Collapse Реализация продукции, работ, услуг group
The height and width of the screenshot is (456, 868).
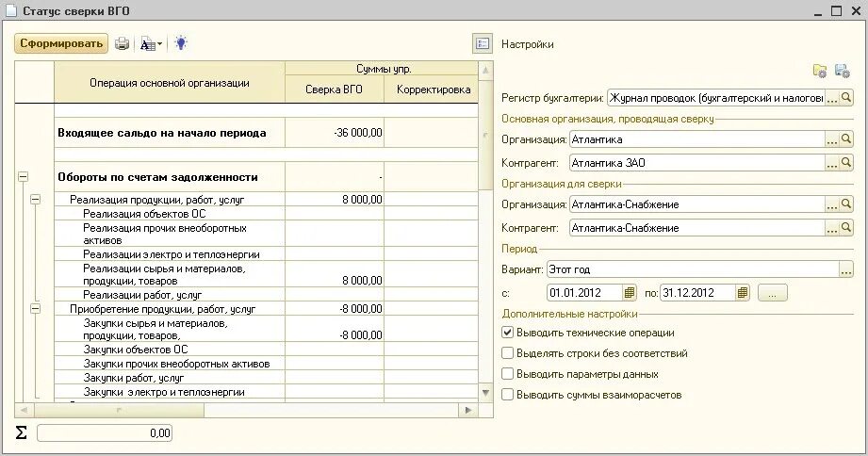pos(36,199)
